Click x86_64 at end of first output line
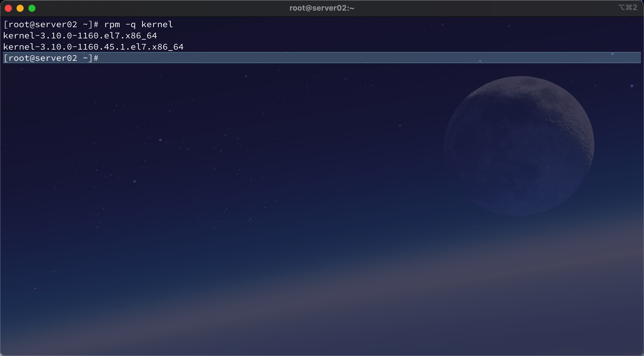Screen dimensions: 644x356 pos(141,36)
